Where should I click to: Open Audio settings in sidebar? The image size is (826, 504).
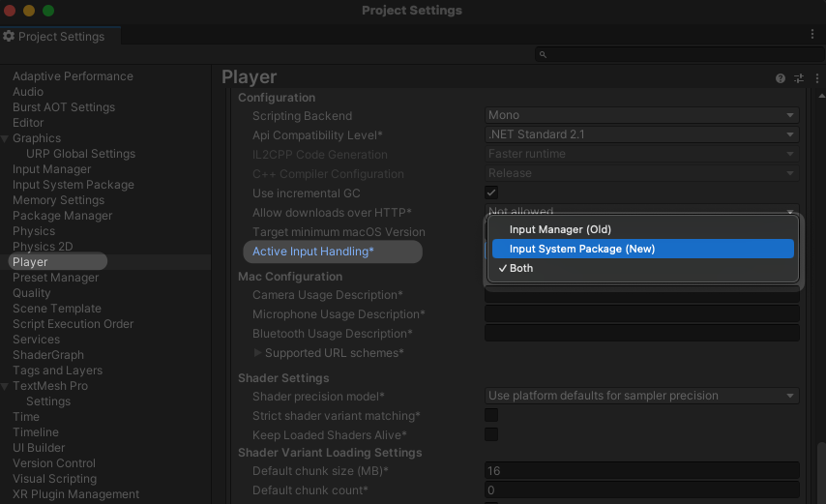[x=28, y=92]
